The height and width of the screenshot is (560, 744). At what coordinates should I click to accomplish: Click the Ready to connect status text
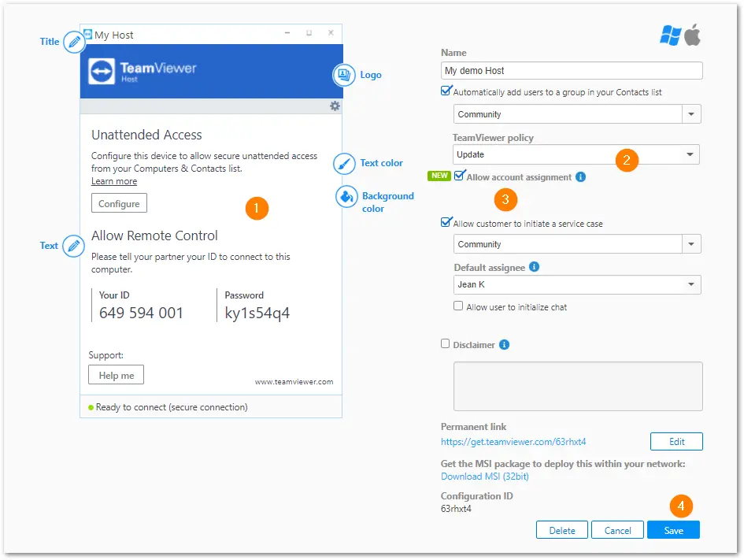coord(172,407)
